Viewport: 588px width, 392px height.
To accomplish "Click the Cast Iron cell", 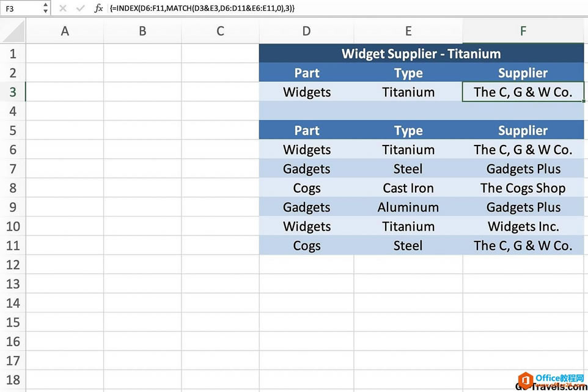I will point(408,188).
